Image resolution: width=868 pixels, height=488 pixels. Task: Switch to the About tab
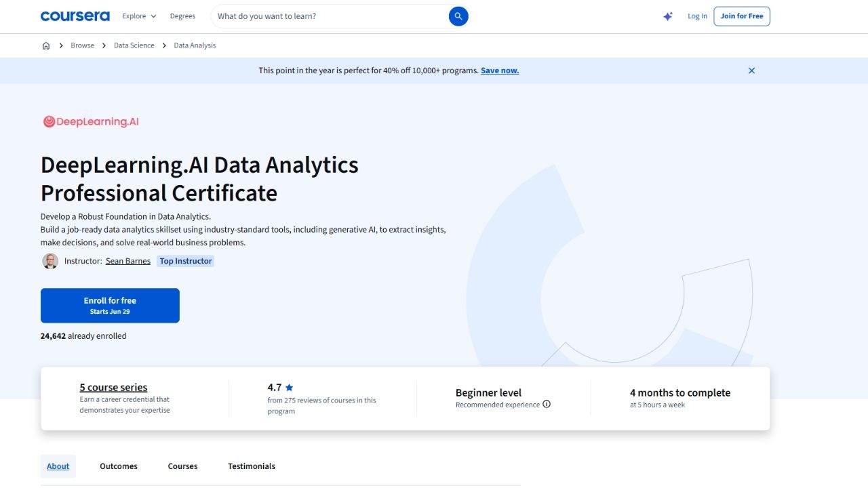pos(58,466)
